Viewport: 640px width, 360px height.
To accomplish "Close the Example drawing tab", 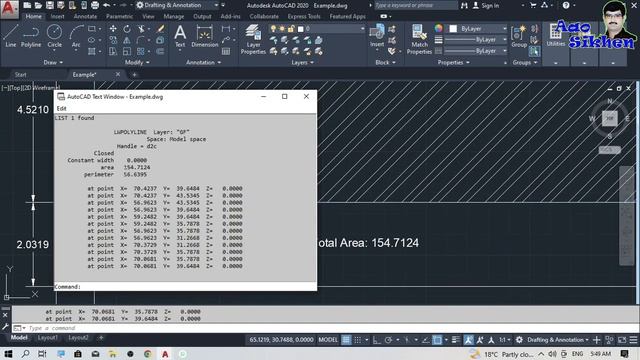I will pos(118,74).
